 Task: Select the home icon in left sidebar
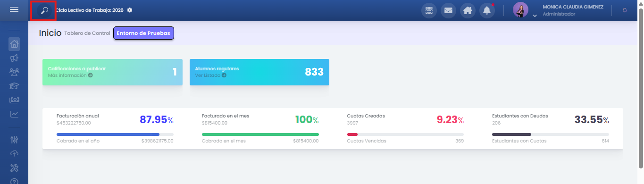pyautogui.click(x=14, y=44)
